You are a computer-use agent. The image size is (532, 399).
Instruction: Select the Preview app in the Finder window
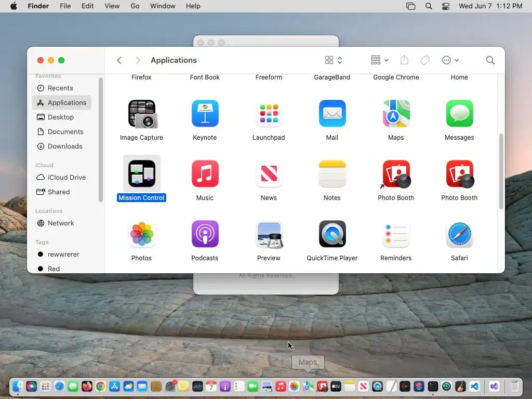pos(270,235)
